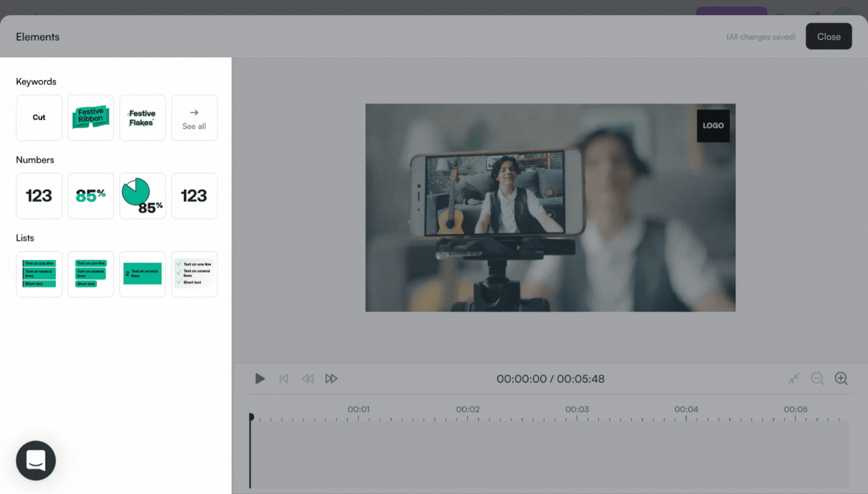Open See all keywords

coord(194,117)
